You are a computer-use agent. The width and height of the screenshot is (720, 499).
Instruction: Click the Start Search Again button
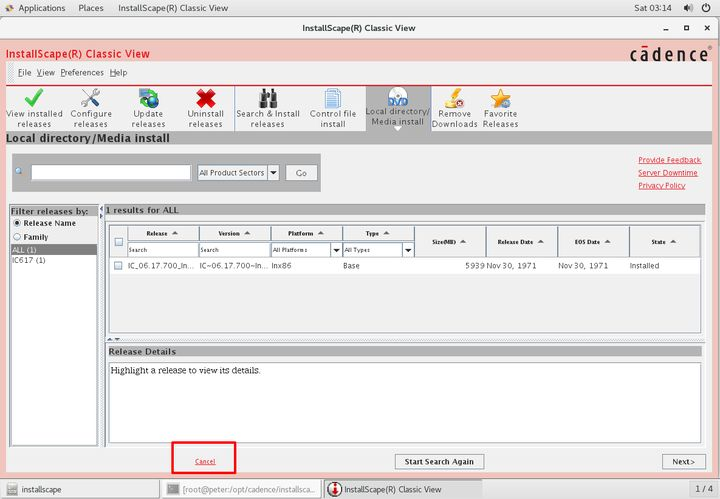pyautogui.click(x=439, y=461)
